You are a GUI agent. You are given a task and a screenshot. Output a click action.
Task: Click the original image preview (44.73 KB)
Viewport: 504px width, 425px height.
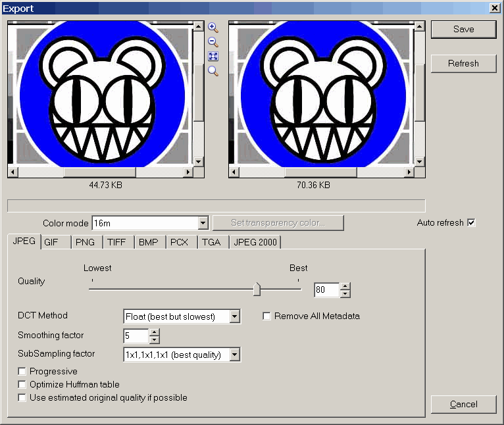101,94
